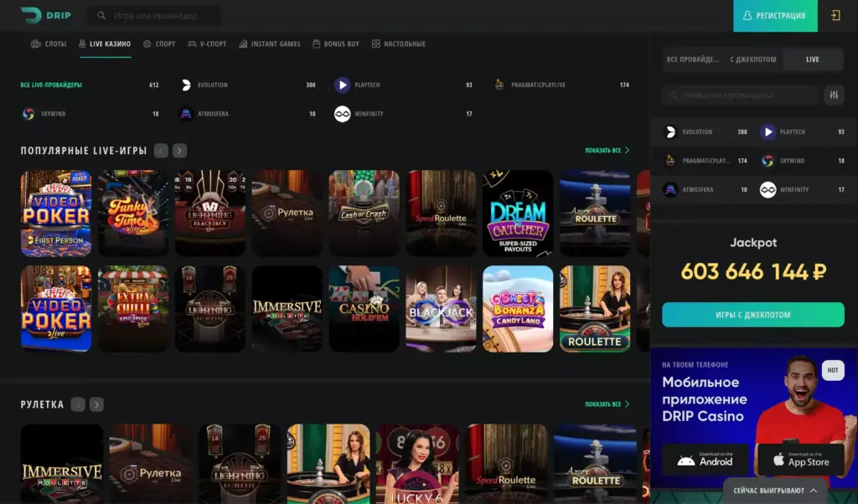The height and width of the screenshot is (504, 858).
Task: Open the provider filter settings icon
Action: click(x=833, y=95)
